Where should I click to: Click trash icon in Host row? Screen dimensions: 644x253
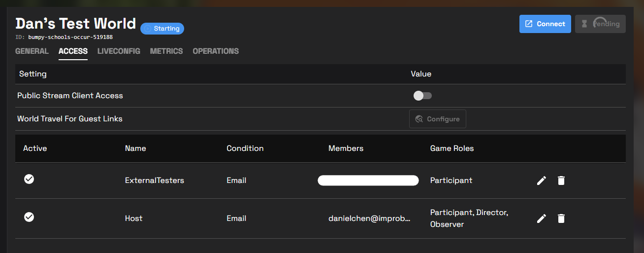[561, 218]
